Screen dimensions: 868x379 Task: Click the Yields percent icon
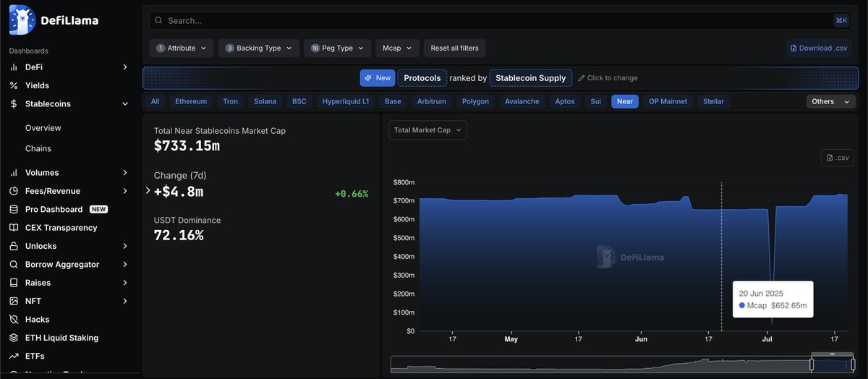[x=14, y=85]
